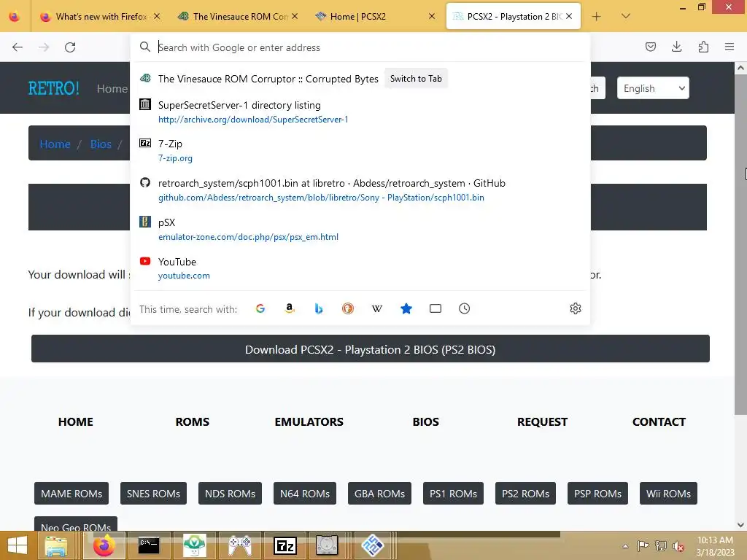This screenshot has height=560, width=747.
Task: Open the English language dropdown
Action: 653,88
